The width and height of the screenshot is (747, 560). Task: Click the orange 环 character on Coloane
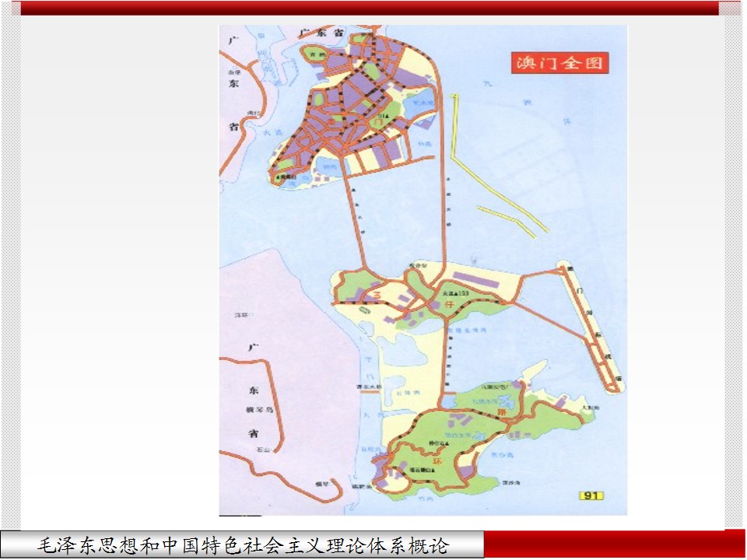point(433,460)
